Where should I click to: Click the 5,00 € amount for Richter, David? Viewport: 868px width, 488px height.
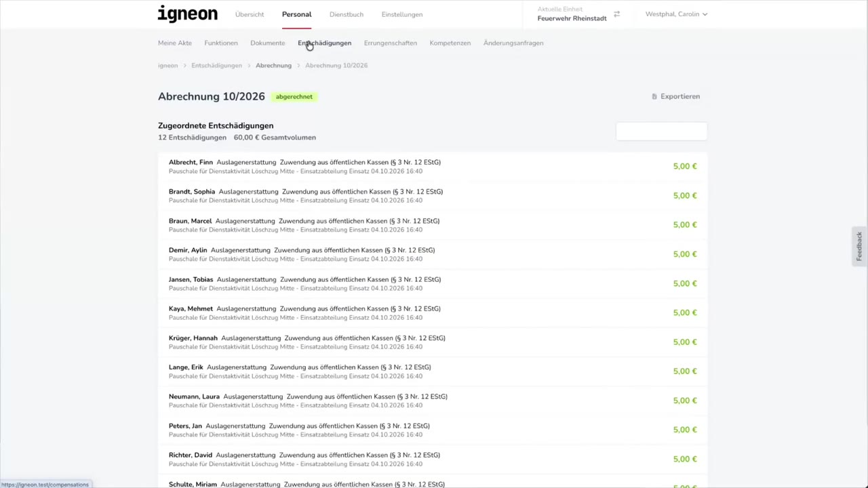point(685,459)
